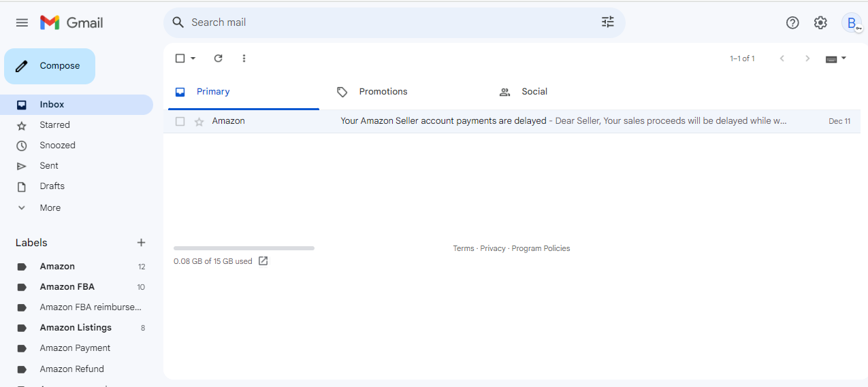
Task: Show search options filter icon
Action: pyautogui.click(x=608, y=22)
